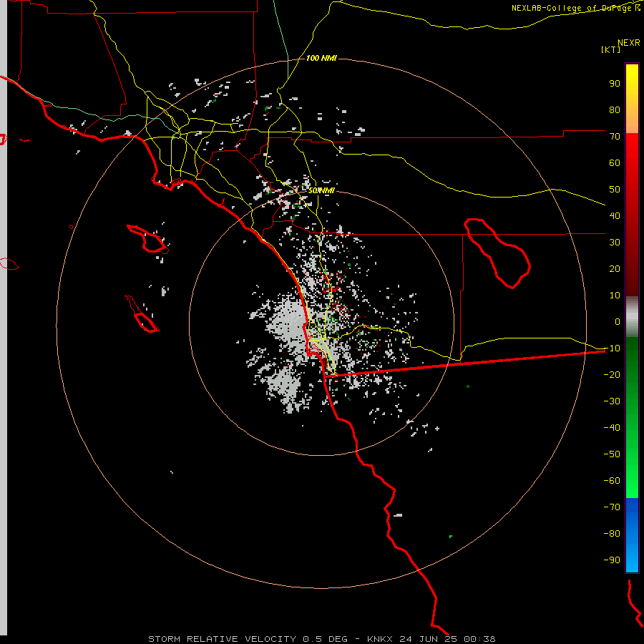This screenshot has width=644, height=644.
Task: Select the 70 knot scale label
Action: click(x=615, y=137)
